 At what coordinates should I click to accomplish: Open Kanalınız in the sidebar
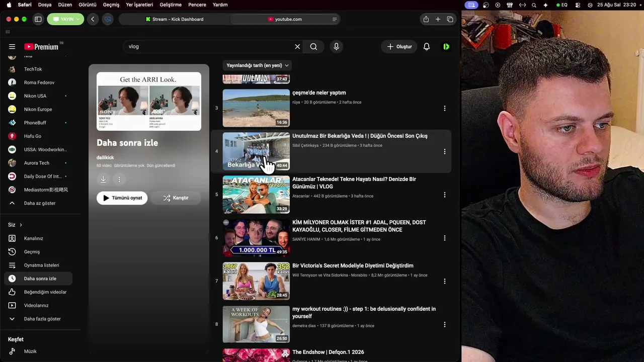click(x=38, y=238)
